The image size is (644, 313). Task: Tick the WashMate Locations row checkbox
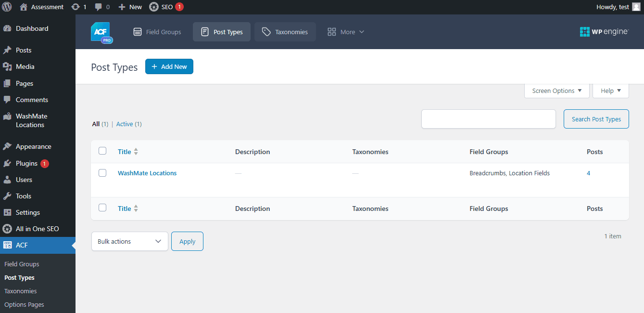(102, 173)
